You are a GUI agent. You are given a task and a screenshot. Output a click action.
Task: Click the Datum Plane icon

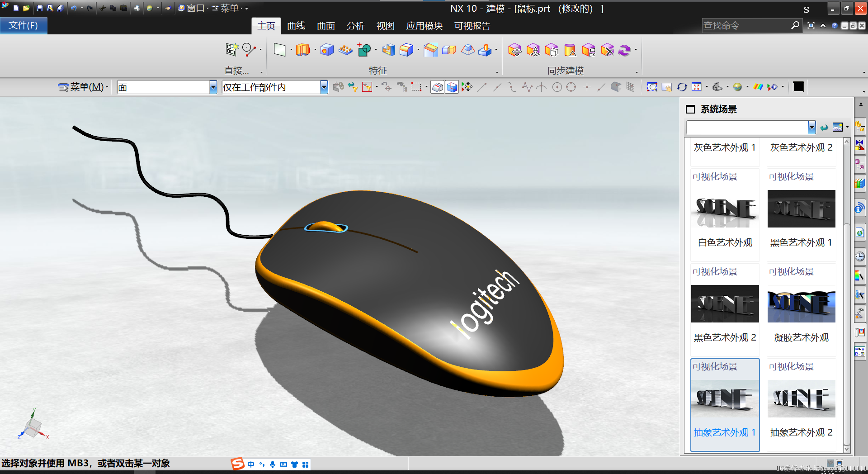280,50
